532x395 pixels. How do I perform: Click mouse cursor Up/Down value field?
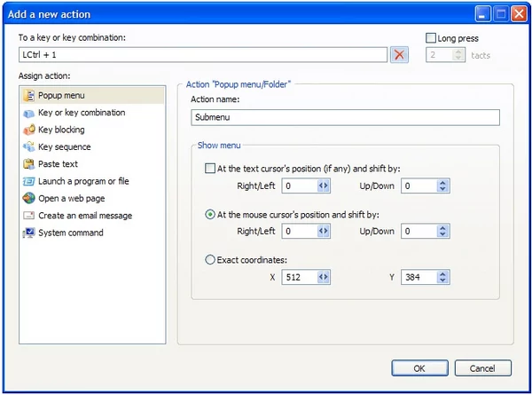[419, 231]
